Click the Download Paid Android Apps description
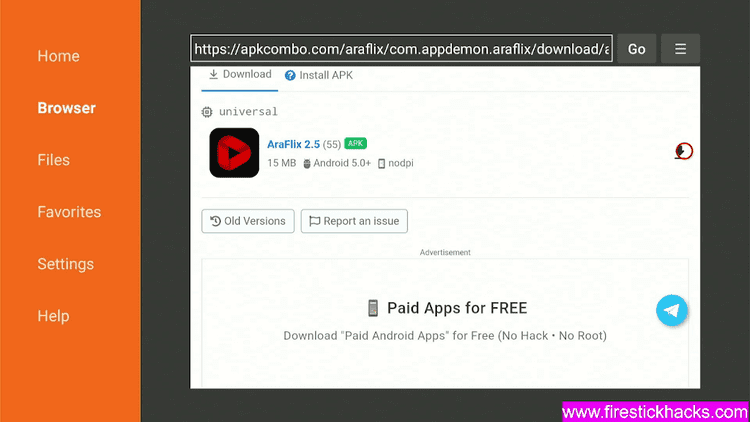This screenshot has width=750, height=422. (x=445, y=336)
